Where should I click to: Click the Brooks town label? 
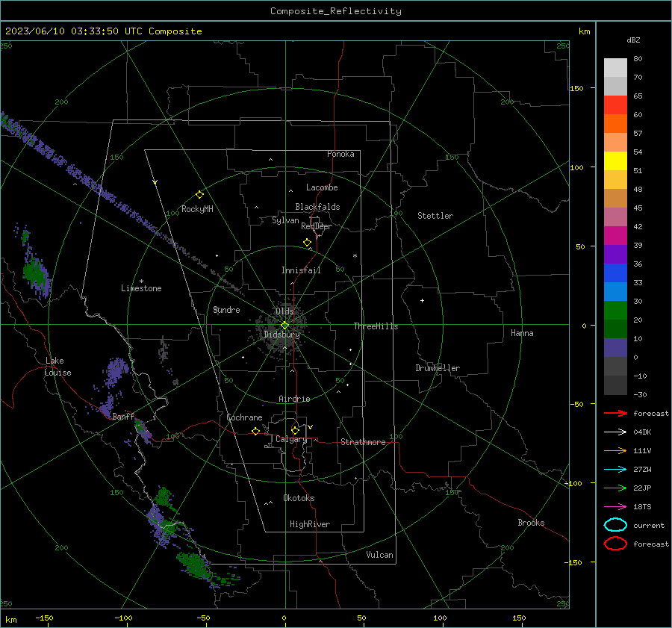531,523
